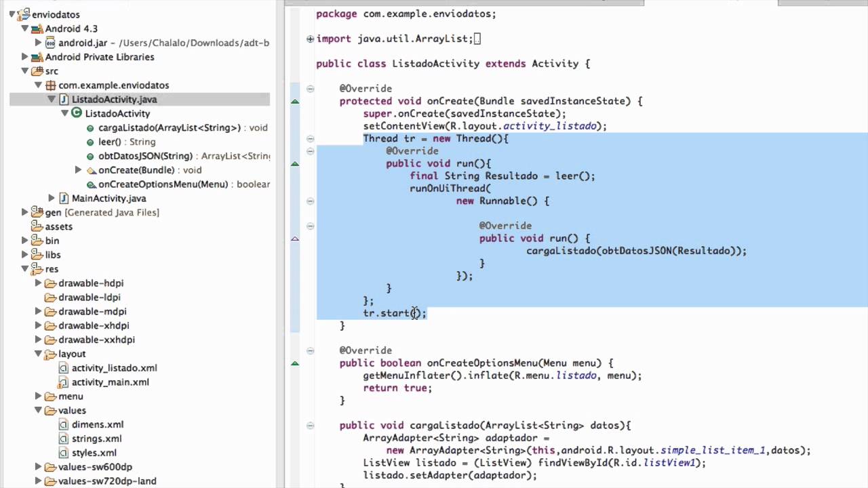The height and width of the screenshot is (488, 868).
Task: Click the styles.xml file icon
Action: tap(64, 453)
